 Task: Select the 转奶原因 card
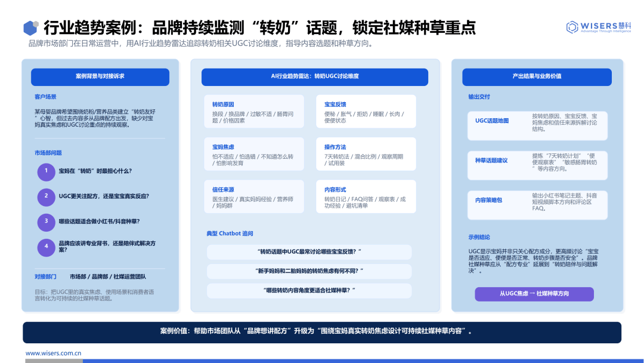click(x=254, y=112)
